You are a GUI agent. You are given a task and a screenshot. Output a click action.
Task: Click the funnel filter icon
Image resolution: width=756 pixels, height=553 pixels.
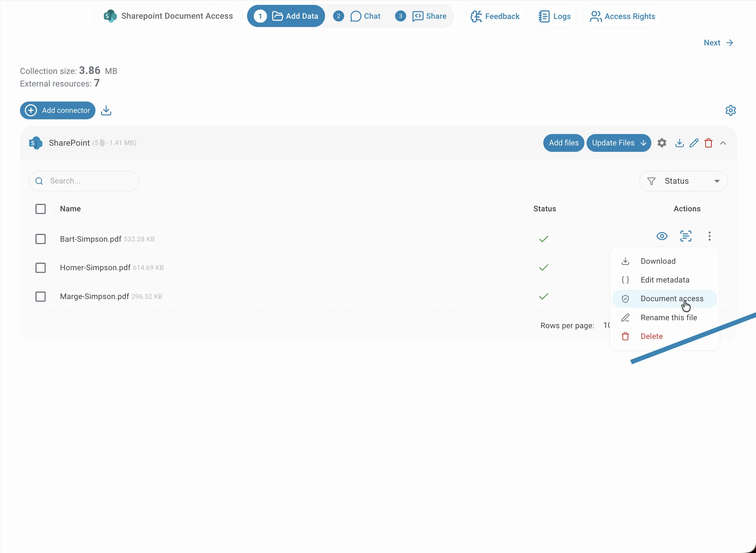[x=651, y=181]
